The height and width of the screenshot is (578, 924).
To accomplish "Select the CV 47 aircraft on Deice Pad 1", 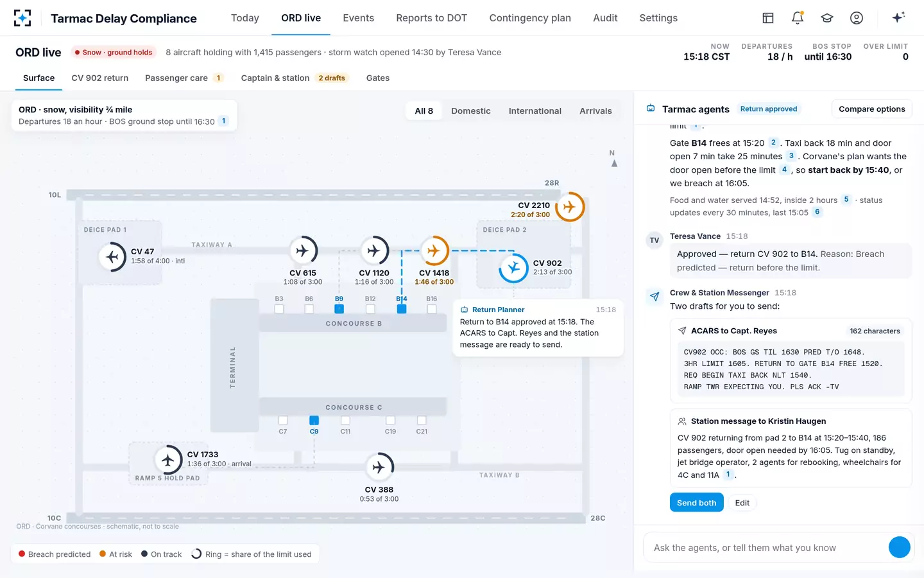I will click(x=113, y=257).
